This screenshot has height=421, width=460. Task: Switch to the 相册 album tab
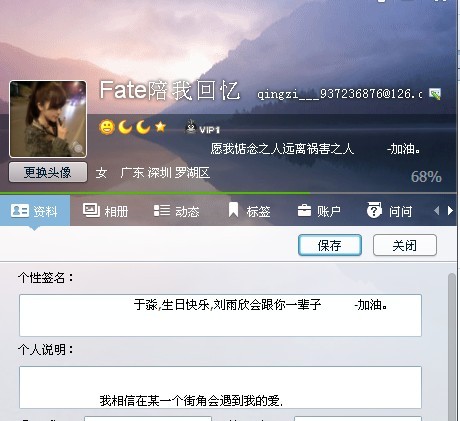tap(105, 211)
